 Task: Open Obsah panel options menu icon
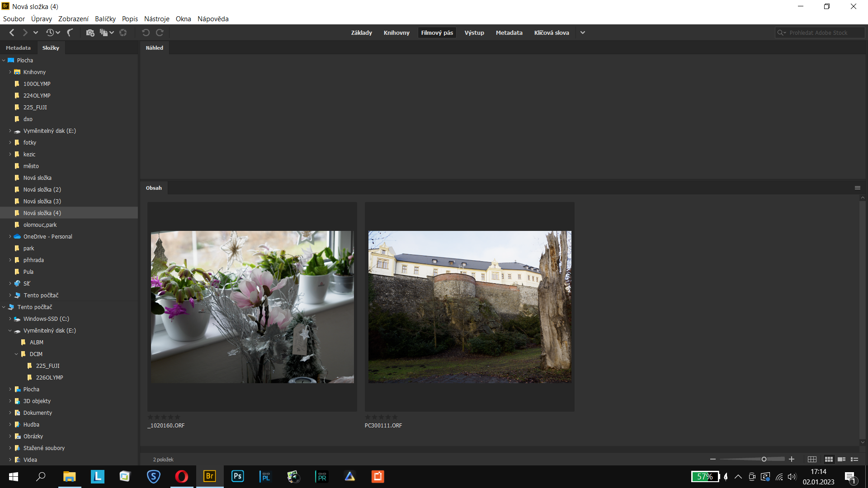(857, 188)
